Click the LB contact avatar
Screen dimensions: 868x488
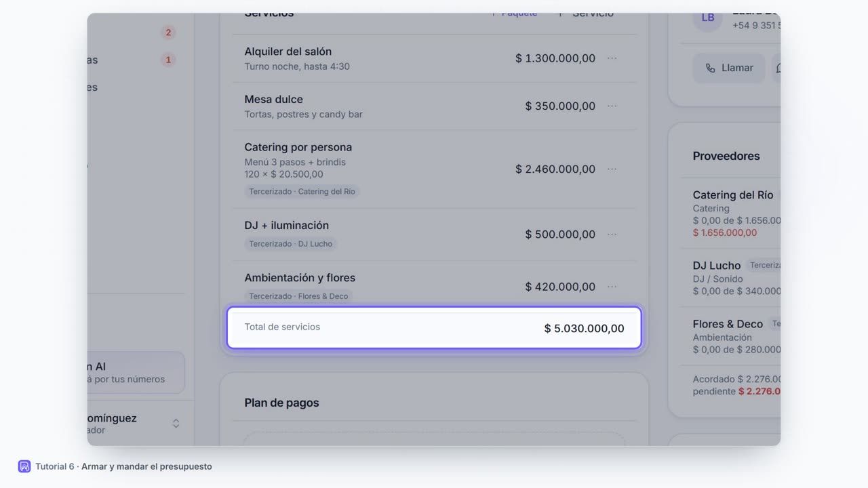[707, 18]
